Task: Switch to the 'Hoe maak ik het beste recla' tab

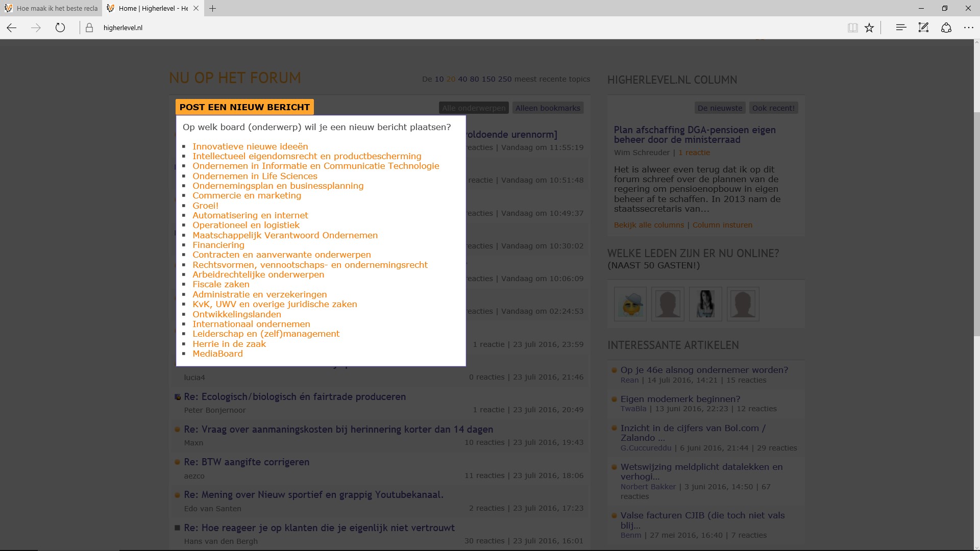Action: point(51,8)
